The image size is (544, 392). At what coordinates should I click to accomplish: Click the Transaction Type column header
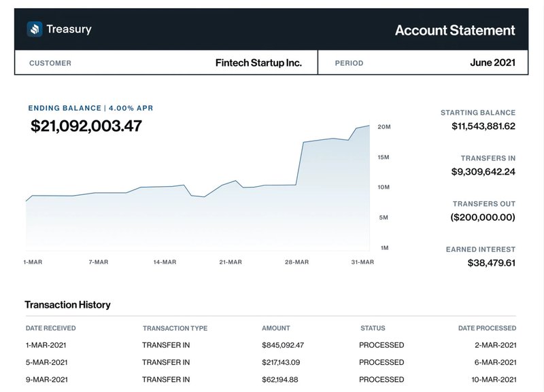click(x=175, y=328)
